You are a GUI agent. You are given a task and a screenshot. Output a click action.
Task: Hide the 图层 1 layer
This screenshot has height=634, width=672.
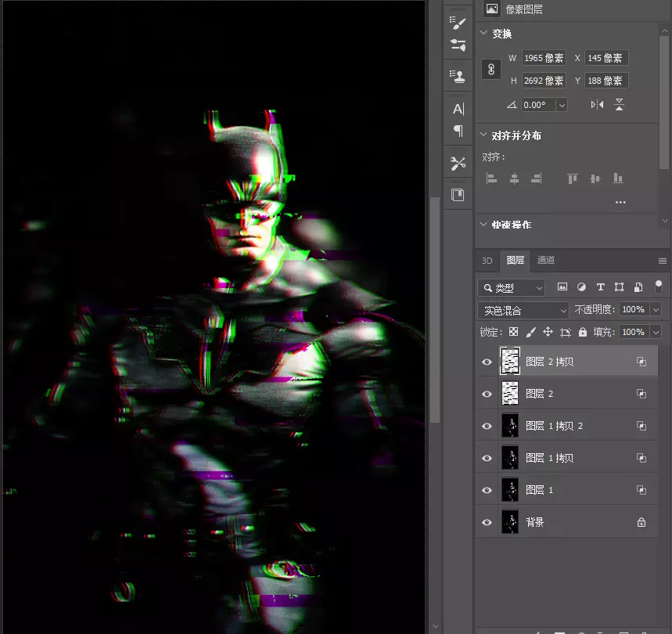(x=487, y=491)
